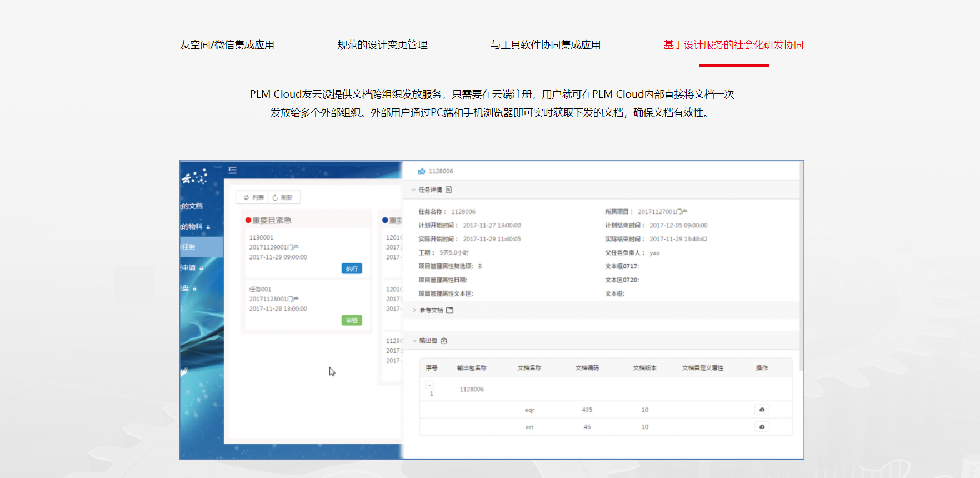Click the 工期 value 5天5.0小时
Screen dimensions: 980x478
tap(454, 253)
